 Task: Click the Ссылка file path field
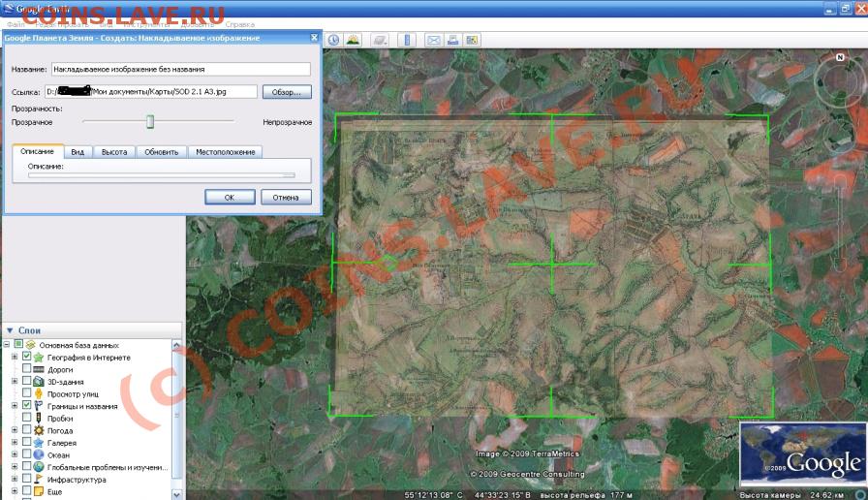(x=151, y=91)
